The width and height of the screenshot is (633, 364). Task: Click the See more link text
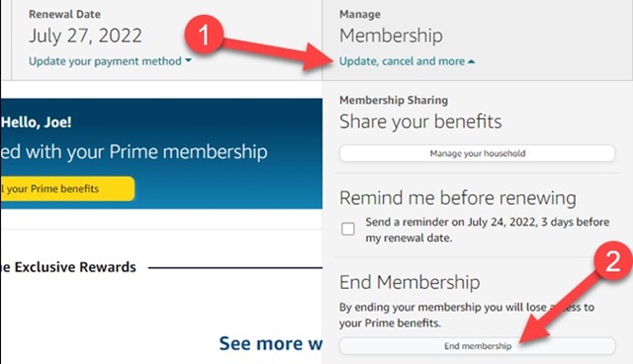[x=270, y=343]
